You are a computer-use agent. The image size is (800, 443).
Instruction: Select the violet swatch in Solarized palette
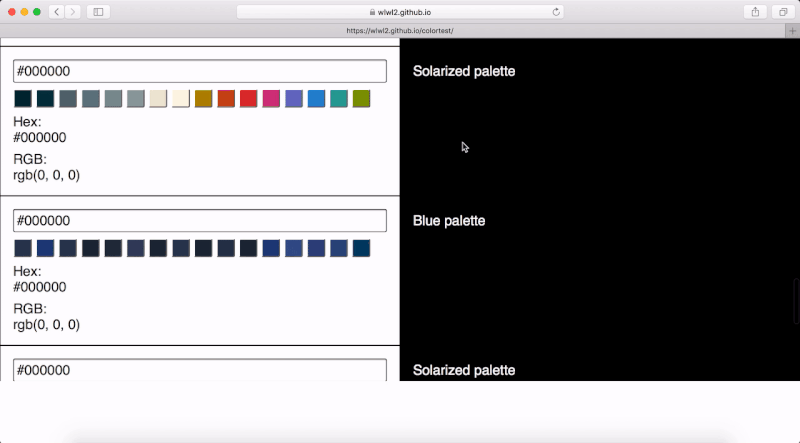pyautogui.click(x=293, y=98)
